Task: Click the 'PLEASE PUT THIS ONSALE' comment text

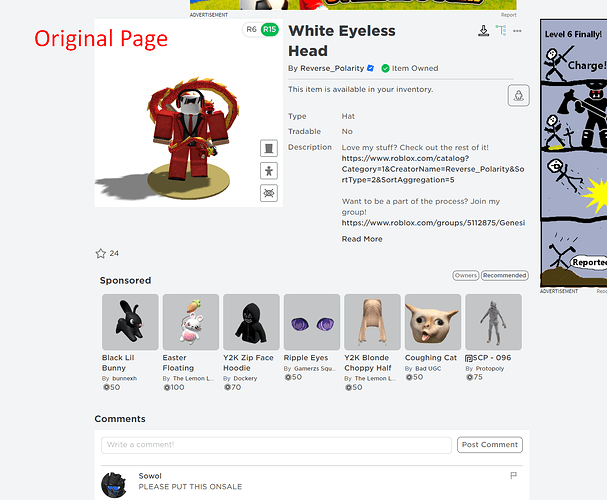Action: (x=190, y=487)
